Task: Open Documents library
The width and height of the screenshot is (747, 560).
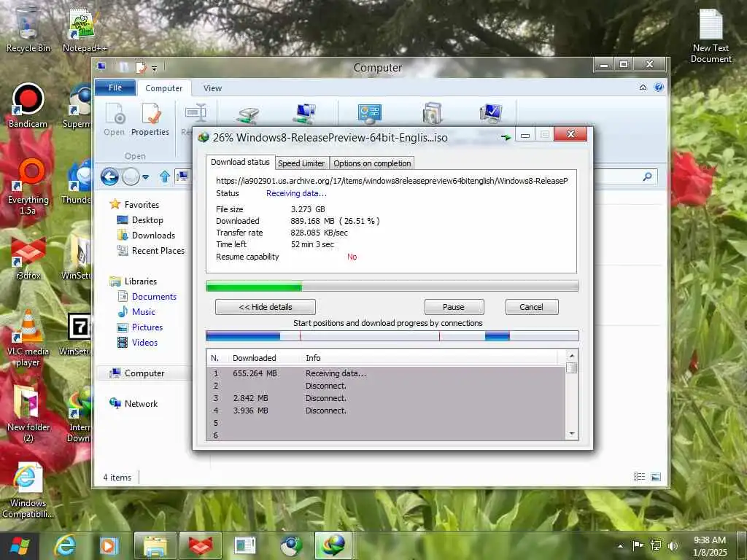Action: (154, 296)
